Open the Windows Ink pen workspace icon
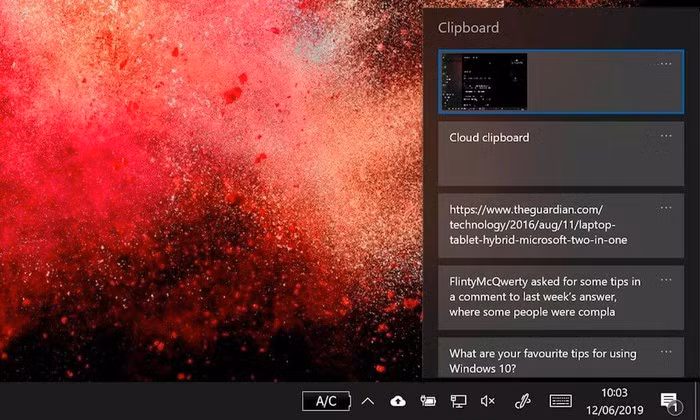700x420 pixels. [522, 401]
